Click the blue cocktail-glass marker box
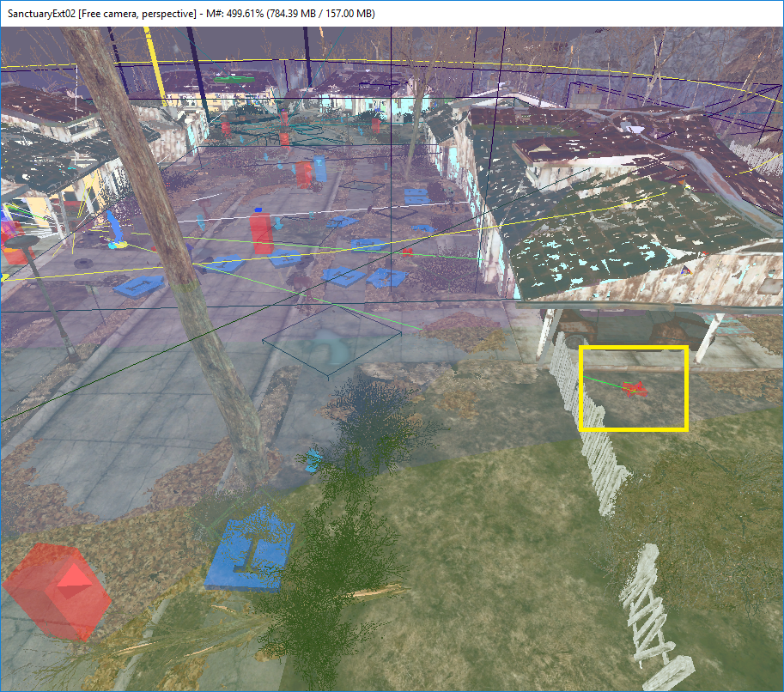Viewport: 784px width, 692px height. (319, 169)
